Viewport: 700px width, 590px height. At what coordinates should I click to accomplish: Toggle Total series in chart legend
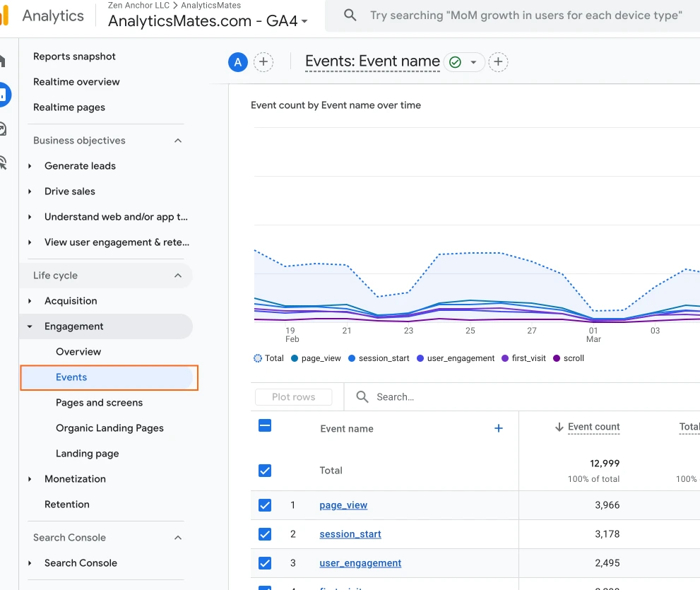(x=268, y=358)
